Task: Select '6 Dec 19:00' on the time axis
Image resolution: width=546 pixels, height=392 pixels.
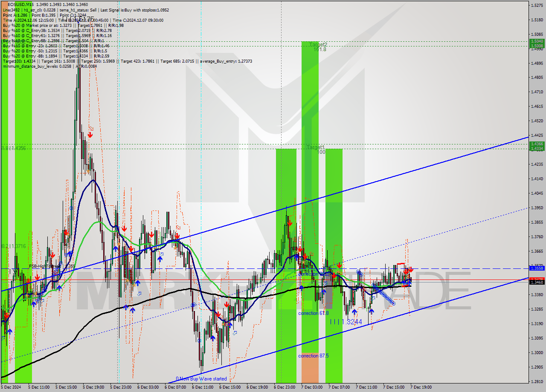Action: click(x=257, y=387)
